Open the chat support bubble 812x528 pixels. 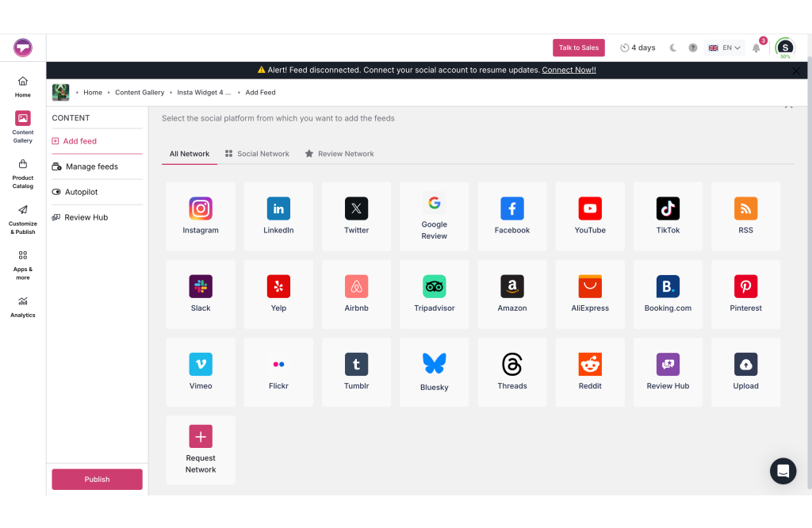(x=783, y=471)
